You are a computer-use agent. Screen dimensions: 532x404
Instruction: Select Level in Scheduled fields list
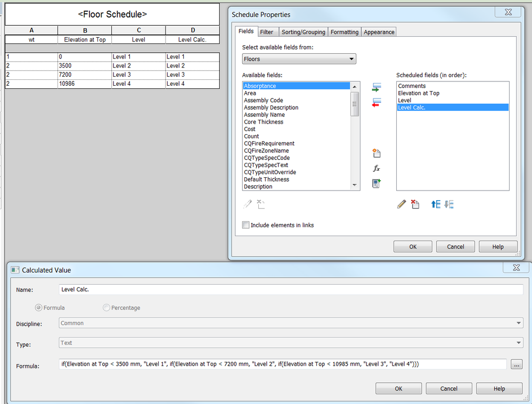pos(453,100)
